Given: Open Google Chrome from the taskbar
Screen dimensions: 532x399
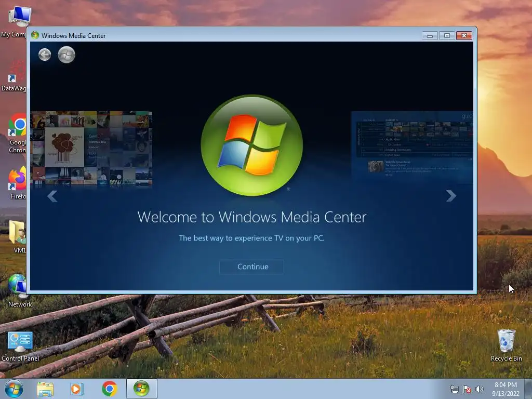Looking at the screenshot, I should point(109,389).
